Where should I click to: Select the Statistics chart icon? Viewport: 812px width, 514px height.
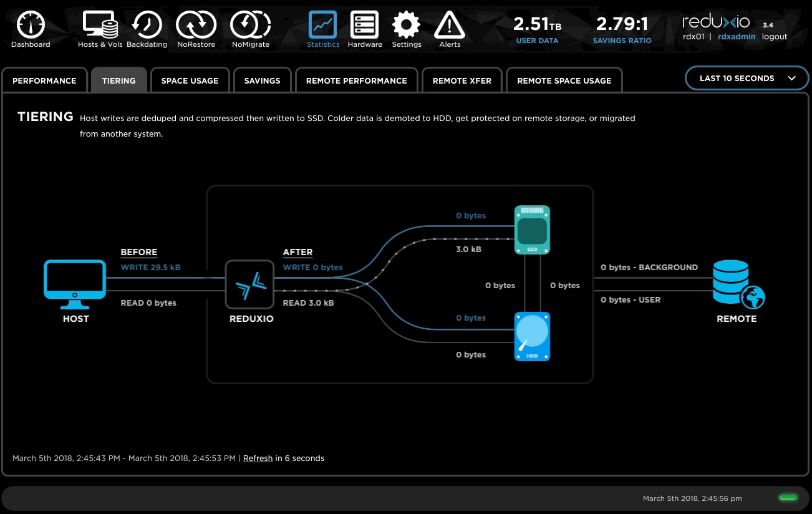[323, 25]
